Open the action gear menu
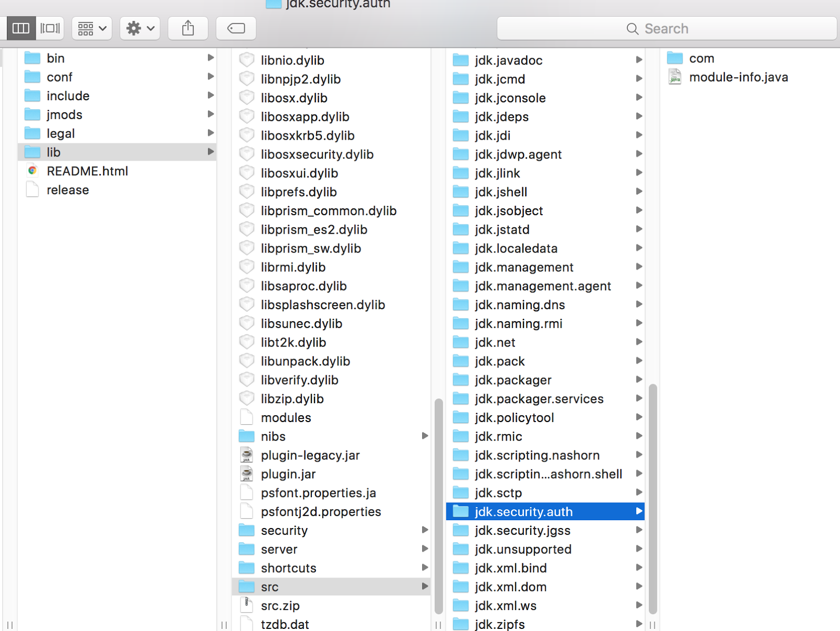The width and height of the screenshot is (840, 631). pos(139,28)
